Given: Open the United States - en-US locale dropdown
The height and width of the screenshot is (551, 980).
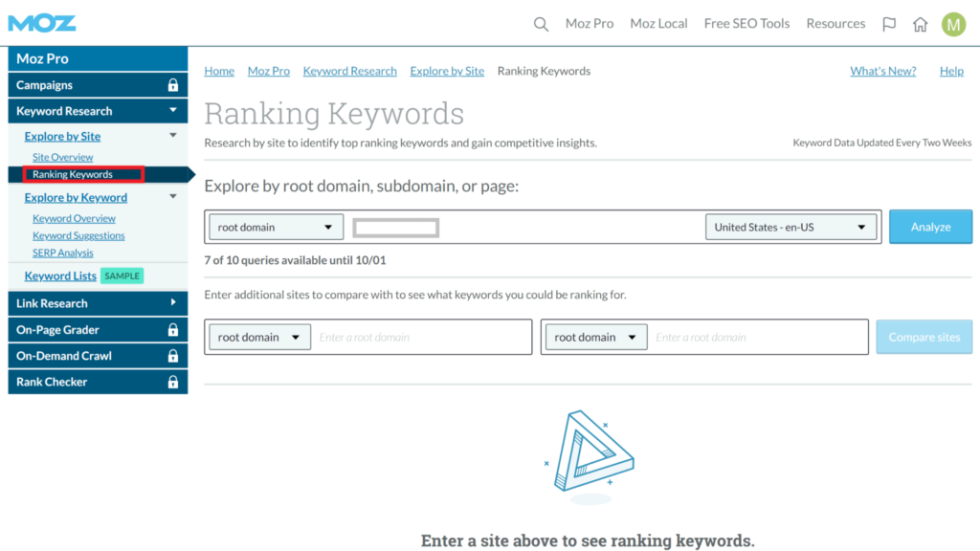Looking at the screenshot, I should [x=791, y=228].
